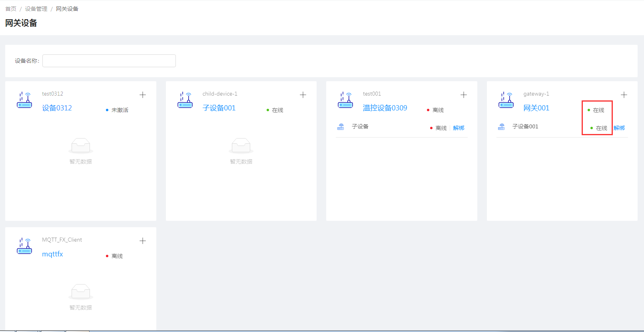Click the plus icon on the child-device-1 card
644x332 pixels.
pyautogui.click(x=303, y=95)
